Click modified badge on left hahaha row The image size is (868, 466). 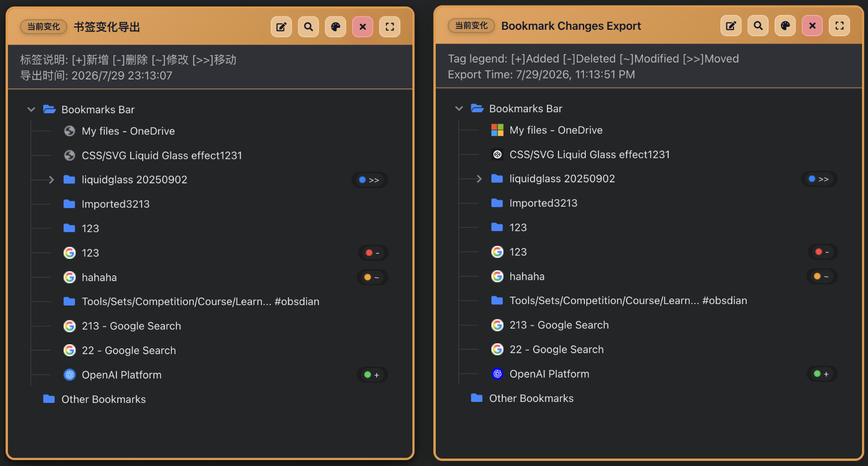372,277
